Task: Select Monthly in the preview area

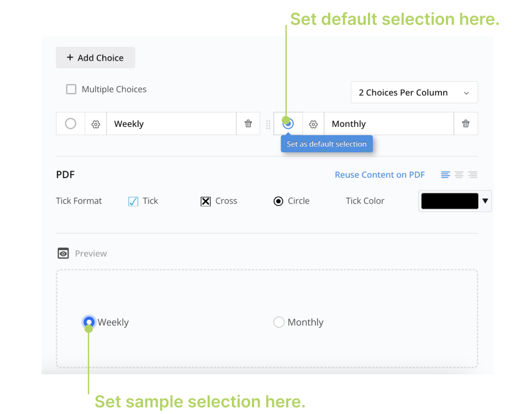Action: [x=279, y=322]
